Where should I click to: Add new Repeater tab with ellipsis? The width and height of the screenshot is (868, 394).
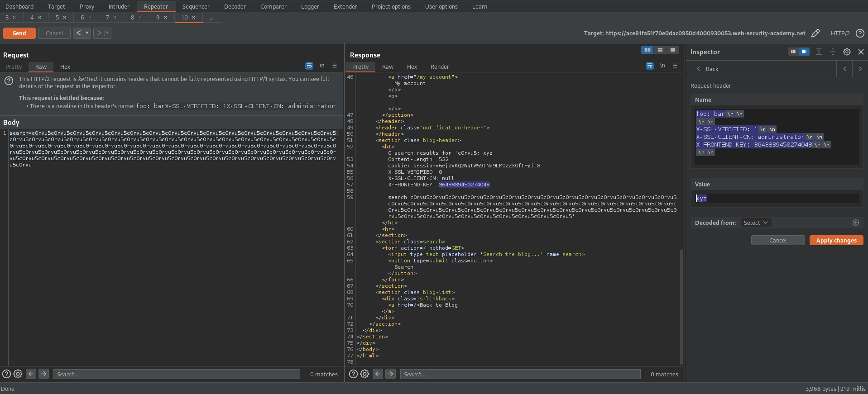(211, 18)
